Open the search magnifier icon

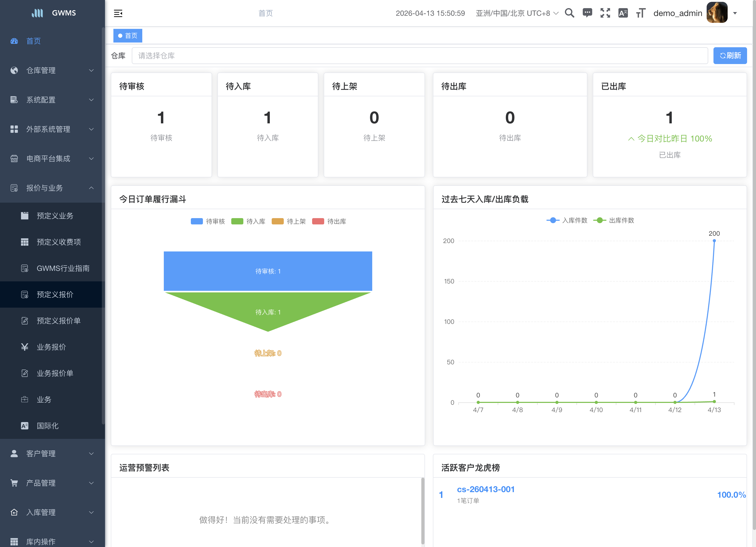(x=569, y=13)
